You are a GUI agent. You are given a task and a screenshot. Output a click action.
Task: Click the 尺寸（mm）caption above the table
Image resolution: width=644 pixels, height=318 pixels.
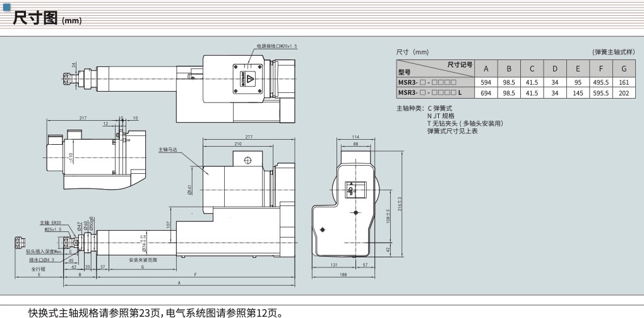pyautogui.click(x=412, y=52)
